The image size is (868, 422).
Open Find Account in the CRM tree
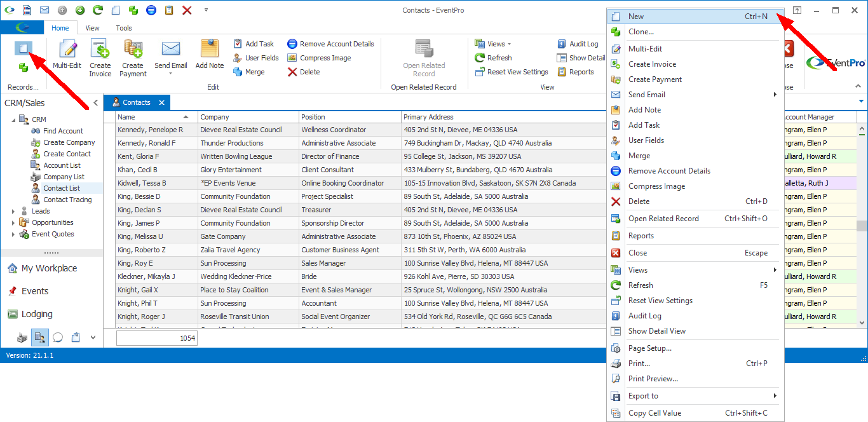pos(63,131)
